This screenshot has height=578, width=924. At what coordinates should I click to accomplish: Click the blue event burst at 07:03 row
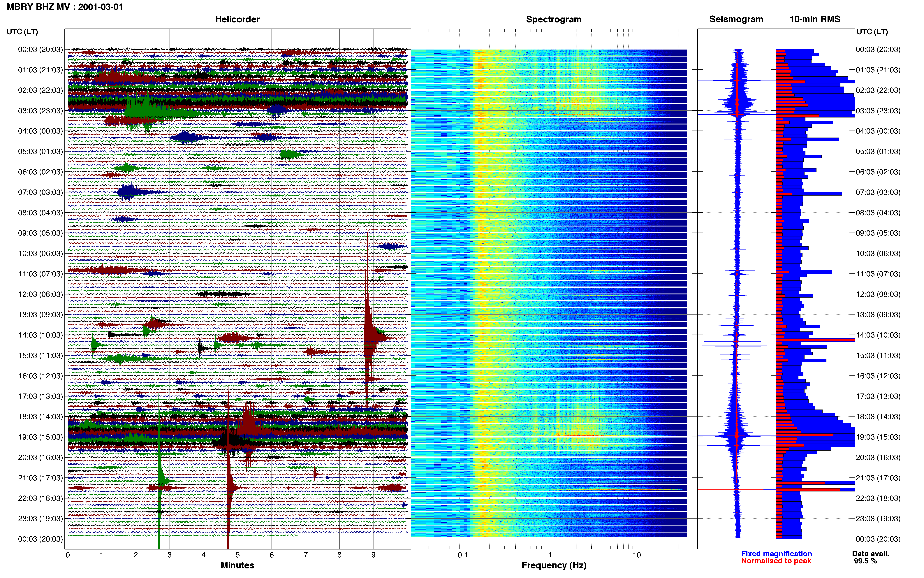(x=130, y=192)
